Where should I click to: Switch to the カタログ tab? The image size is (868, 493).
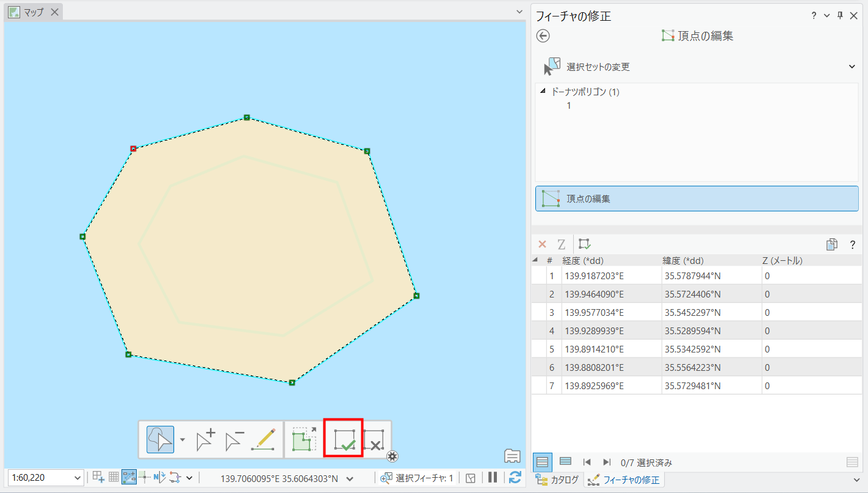[558, 480]
